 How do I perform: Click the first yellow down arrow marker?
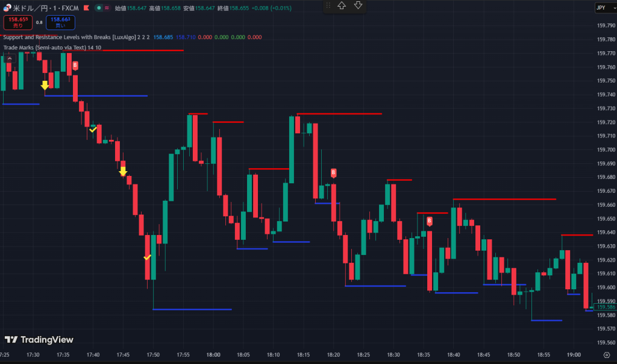pos(45,86)
